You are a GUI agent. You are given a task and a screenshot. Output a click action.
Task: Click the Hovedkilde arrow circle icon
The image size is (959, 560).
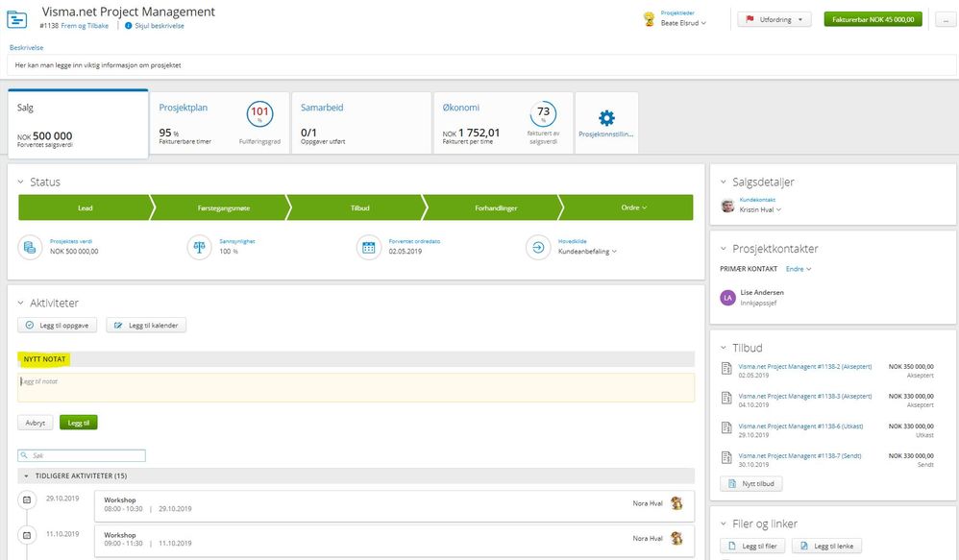[x=538, y=248]
